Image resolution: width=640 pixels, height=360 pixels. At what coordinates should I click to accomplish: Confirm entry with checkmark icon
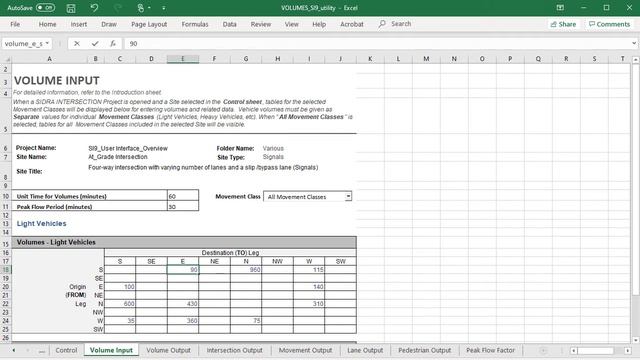[x=95, y=43]
